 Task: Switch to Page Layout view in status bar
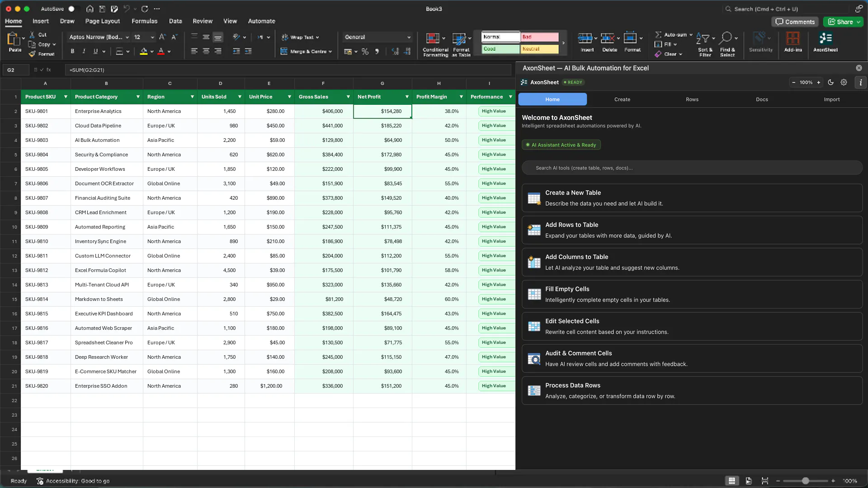point(749,481)
